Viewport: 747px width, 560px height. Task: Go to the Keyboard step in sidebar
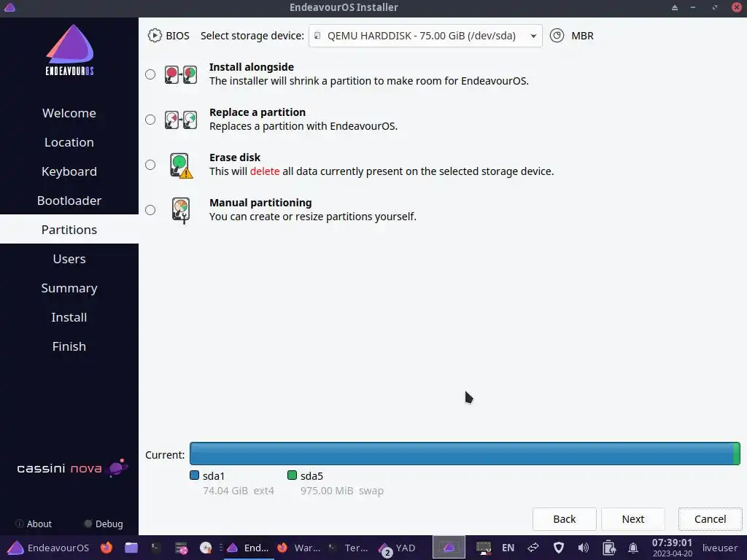[69, 171]
